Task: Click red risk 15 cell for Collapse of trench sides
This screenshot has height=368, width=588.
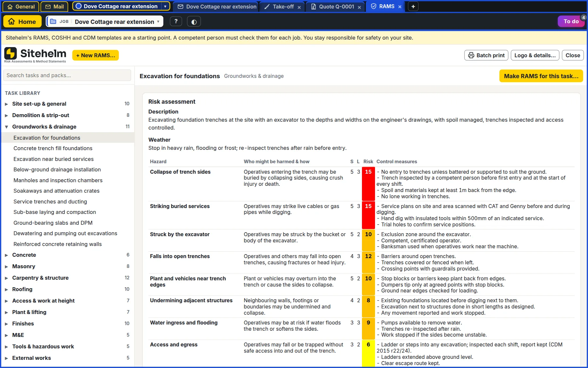Action: click(368, 184)
